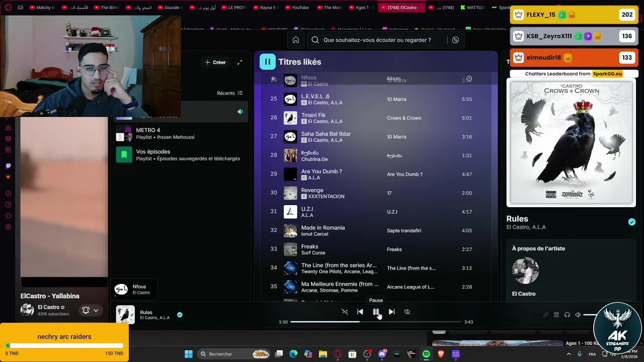The height and width of the screenshot is (362, 644).
Task: Pause the currently playing track
Action: pos(376,312)
